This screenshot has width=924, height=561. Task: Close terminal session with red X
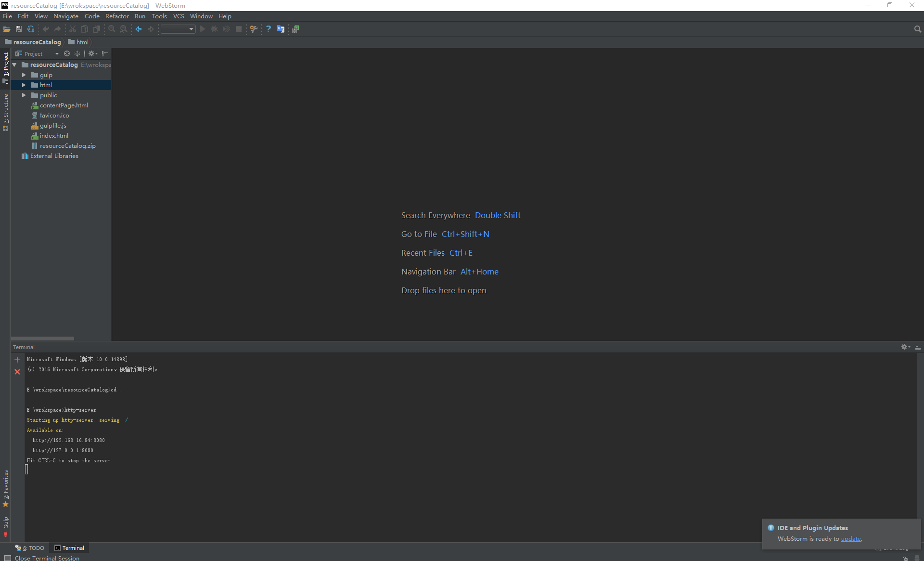(17, 372)
